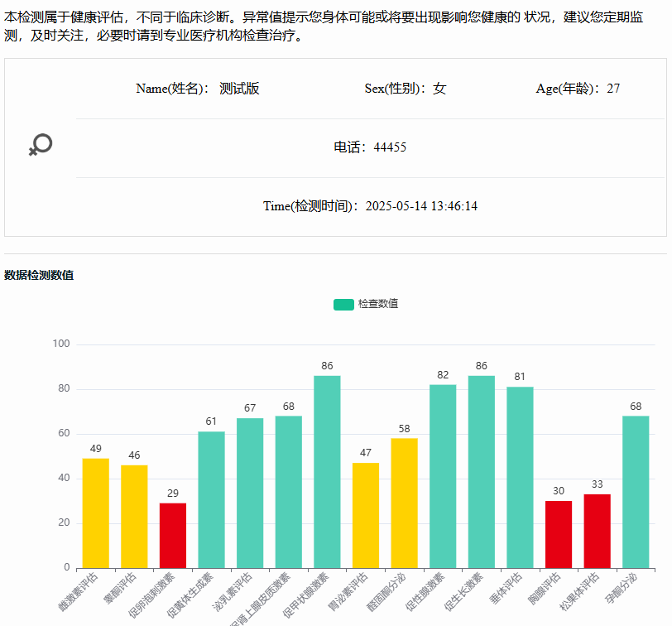
Task: Click the yellow 醛固酮分泌 bar valued 58
Action: click(404, 503)
